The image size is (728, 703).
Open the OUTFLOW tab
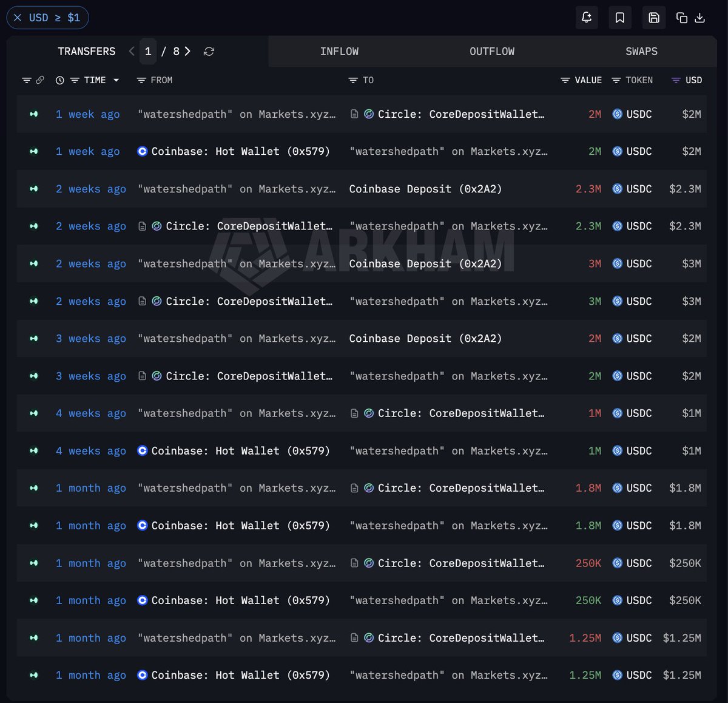492,52
